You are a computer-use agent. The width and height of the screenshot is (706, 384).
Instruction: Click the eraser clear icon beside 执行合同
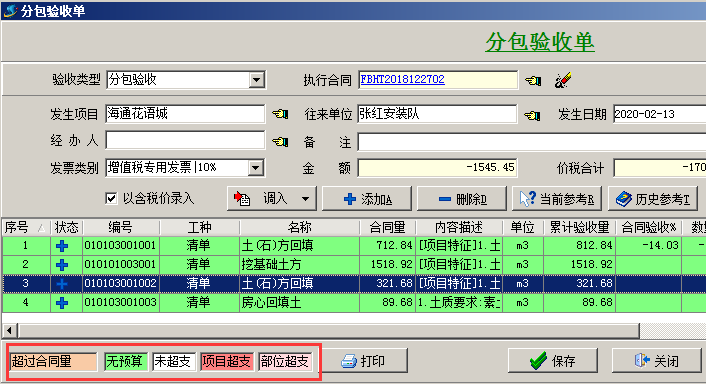[562, 80]
